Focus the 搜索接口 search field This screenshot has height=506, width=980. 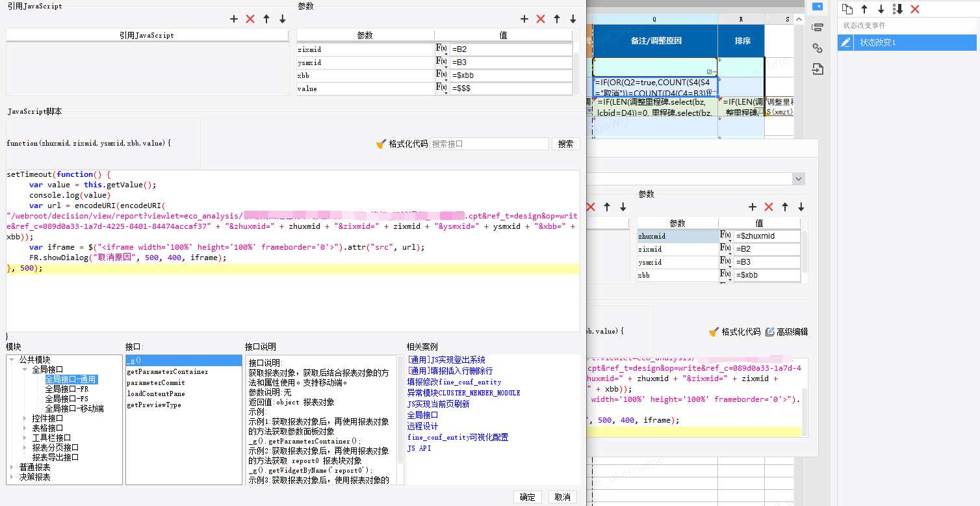(489, 144)
